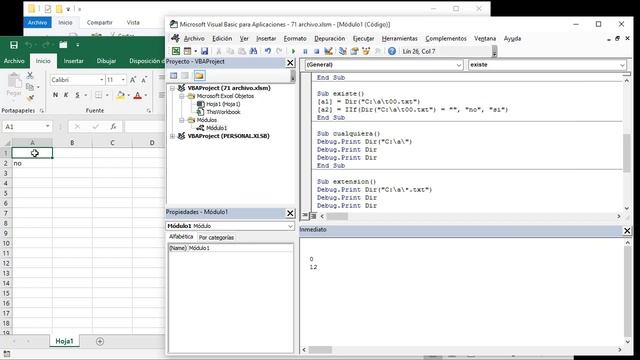Click the code pane vertical scrollbar thumb
640x360 pixels.
pyautogui.click(x=627, y=152)
